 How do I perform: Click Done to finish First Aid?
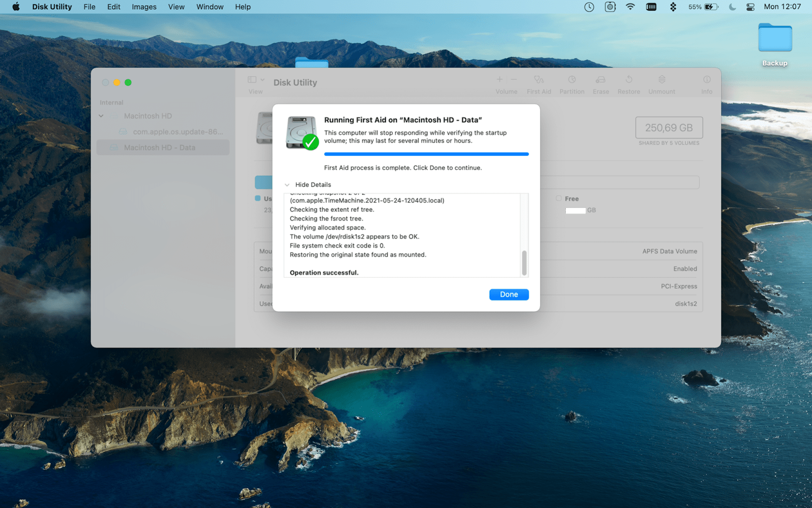click(509, 294)
